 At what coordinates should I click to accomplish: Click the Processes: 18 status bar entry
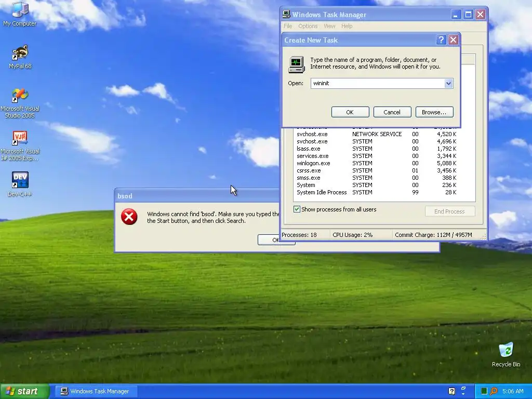[305, 235]
